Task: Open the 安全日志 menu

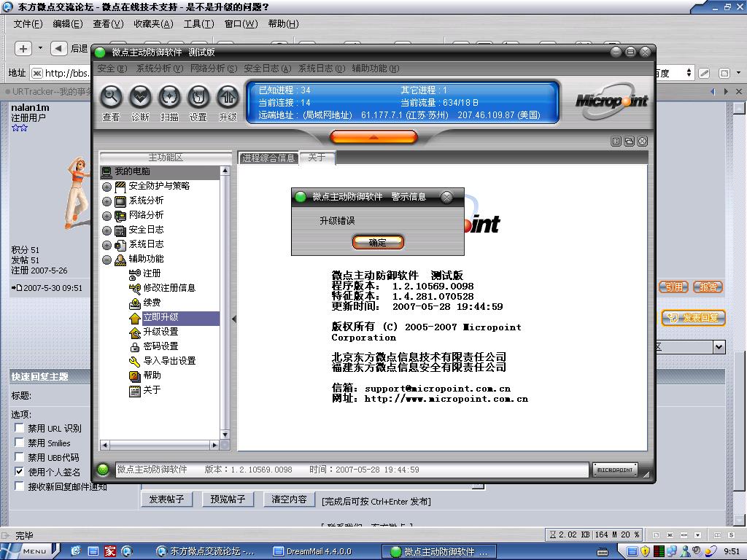Action: (x=267, y=69)
